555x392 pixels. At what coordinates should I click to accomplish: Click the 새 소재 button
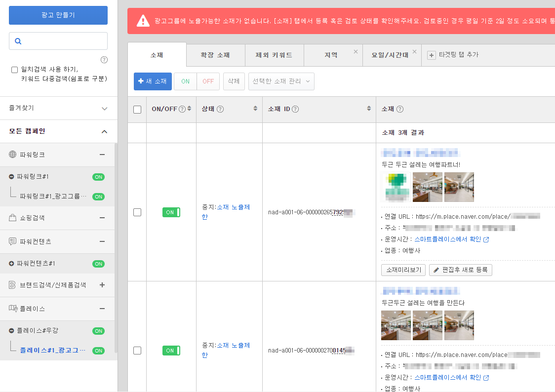153,81
